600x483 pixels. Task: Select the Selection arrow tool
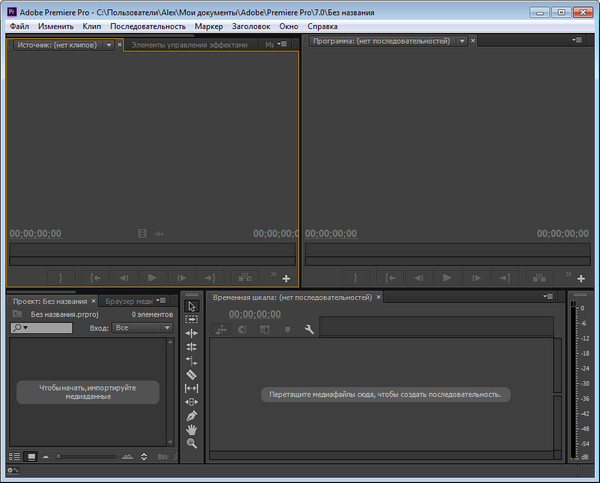[x=192, y=306]
